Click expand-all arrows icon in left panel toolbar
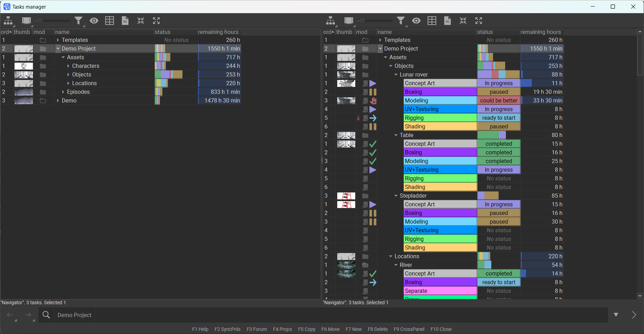644x334 pixels. [156, 21]
